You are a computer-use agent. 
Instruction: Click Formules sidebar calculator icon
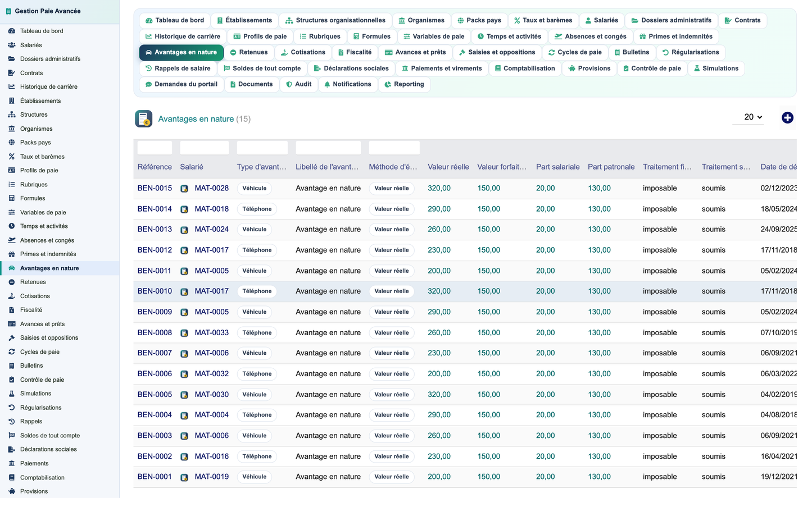click(12, 198)
